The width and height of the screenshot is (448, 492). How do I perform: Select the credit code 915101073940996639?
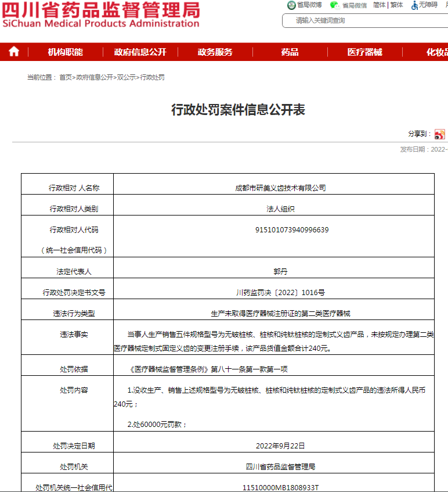coord(292,229)
